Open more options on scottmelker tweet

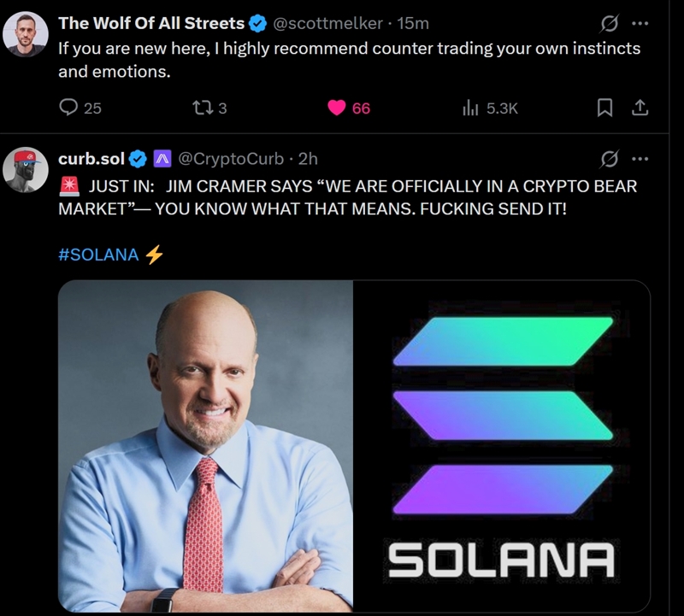point(640,24)
